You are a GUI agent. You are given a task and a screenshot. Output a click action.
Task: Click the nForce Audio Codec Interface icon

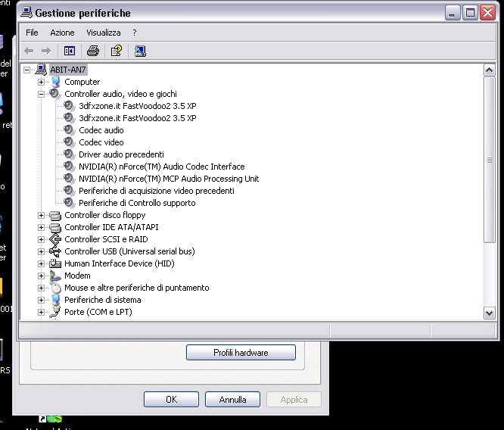click(69, 167)
